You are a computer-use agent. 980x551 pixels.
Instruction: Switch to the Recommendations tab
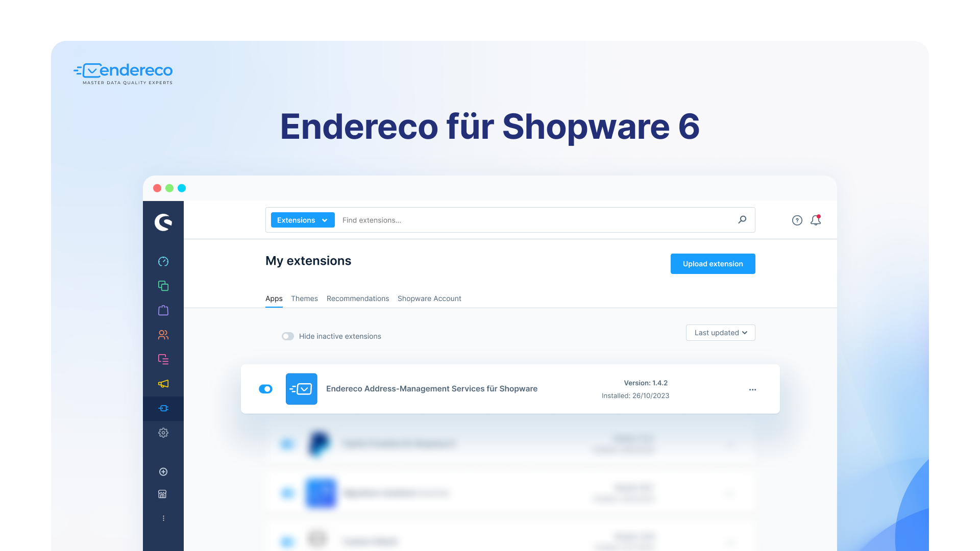click(x=357, y=298)
